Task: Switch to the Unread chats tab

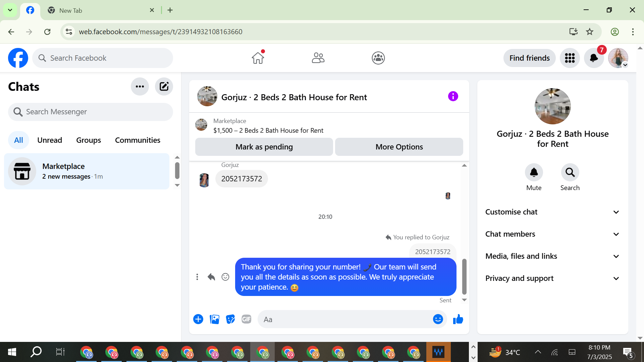Action: point(50,140)
